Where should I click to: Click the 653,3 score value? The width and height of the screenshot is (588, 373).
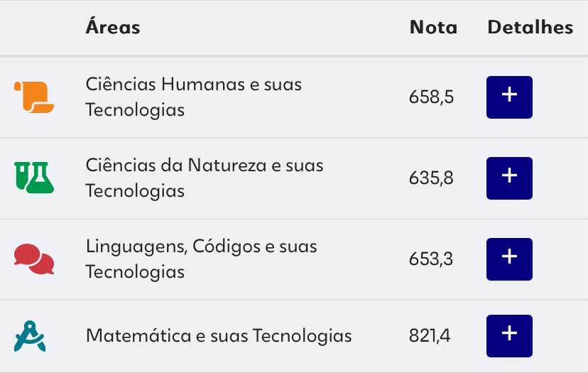[x=431, y=259]
